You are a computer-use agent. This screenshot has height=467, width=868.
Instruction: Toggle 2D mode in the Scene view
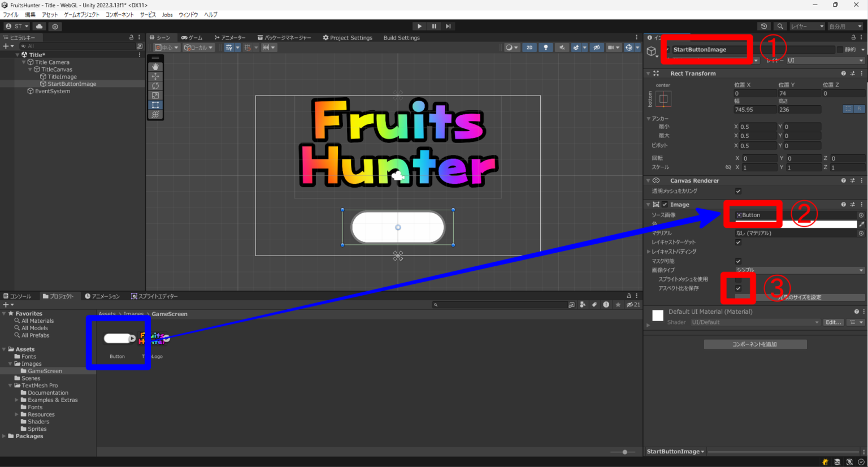coord(530,47)
